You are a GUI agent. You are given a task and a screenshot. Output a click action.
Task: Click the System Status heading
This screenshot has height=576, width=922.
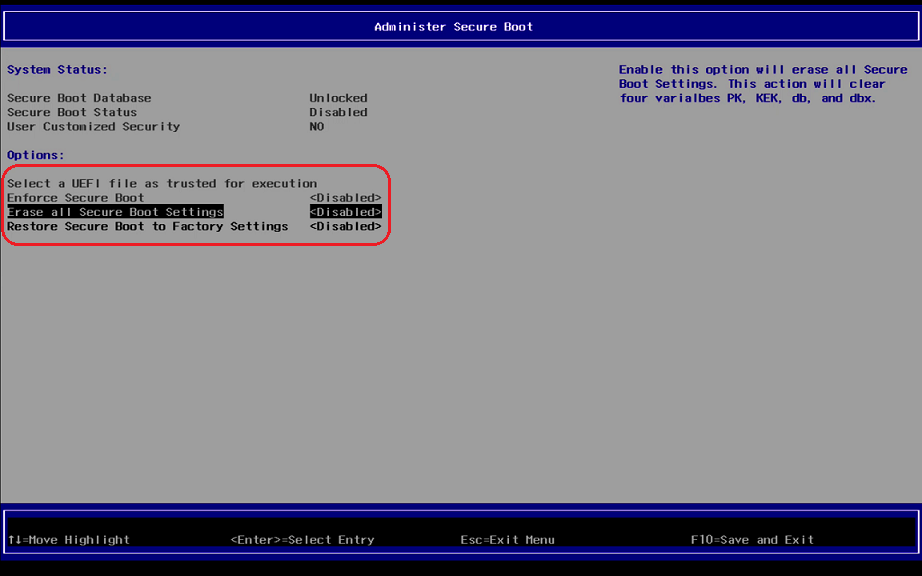click(x=57, y=70)
